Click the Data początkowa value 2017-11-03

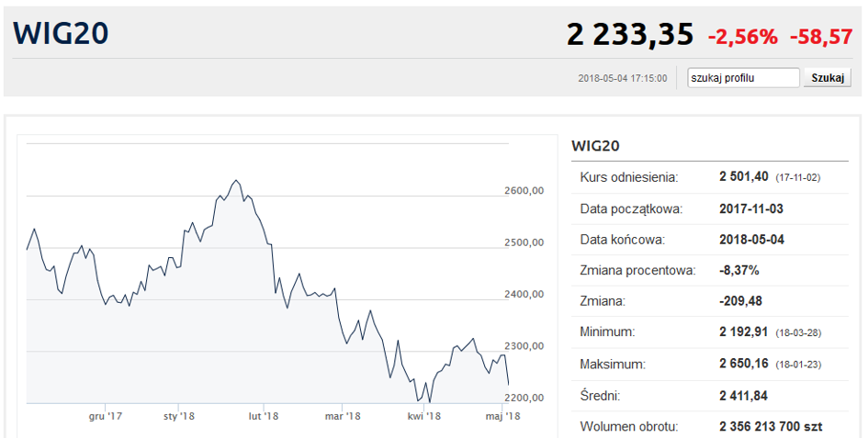751,208
